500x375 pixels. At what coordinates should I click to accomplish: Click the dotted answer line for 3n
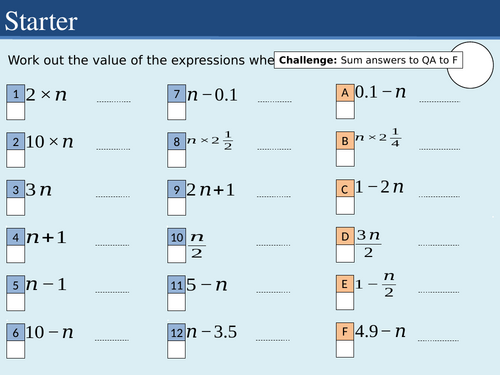[113, 196]
